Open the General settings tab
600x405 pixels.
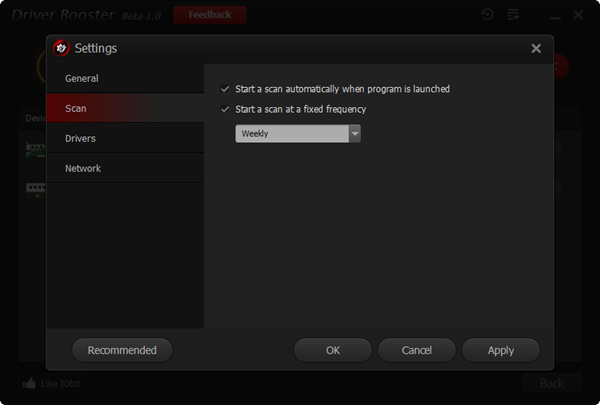(x=125, y=78)
